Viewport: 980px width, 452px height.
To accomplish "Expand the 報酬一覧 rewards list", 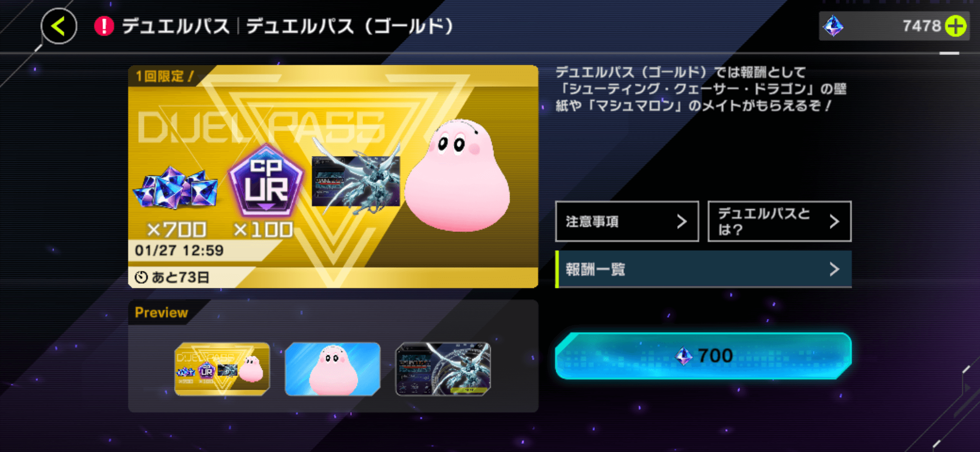I will click(x=704, y=269).
